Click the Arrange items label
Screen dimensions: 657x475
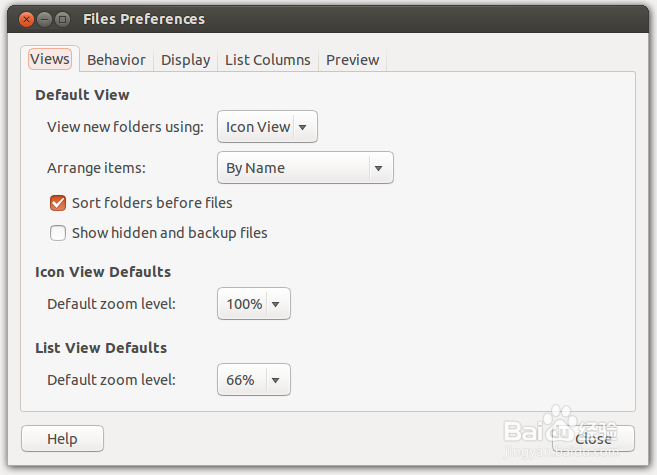tap(96, 168)
